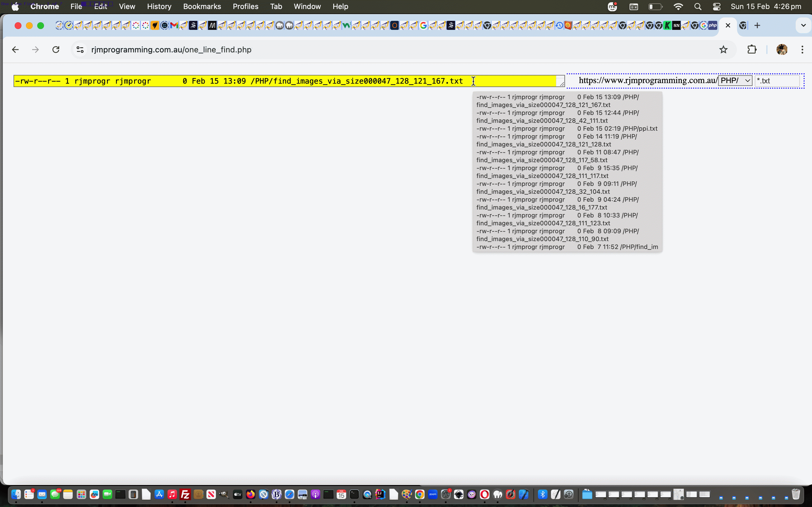
Task: Click the *.txt filter input field
Action: [x=776, y=81]
